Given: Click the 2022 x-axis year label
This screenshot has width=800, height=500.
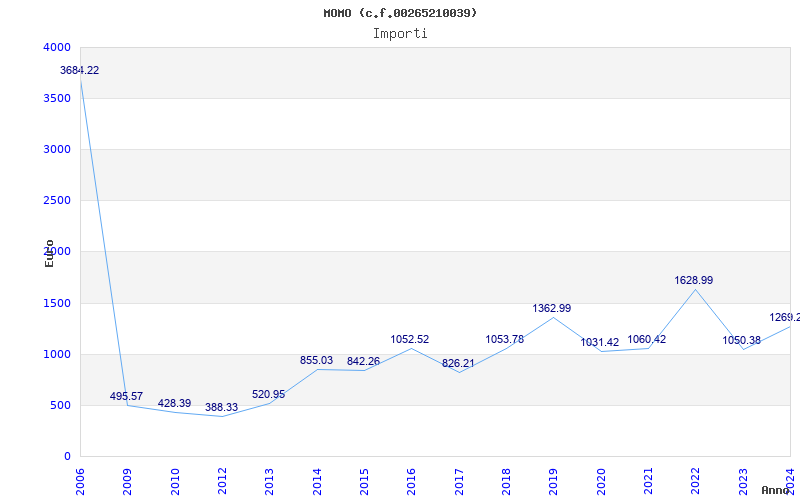Looking at the screenshot, I should pyautogui.click(x=695, y=481).
